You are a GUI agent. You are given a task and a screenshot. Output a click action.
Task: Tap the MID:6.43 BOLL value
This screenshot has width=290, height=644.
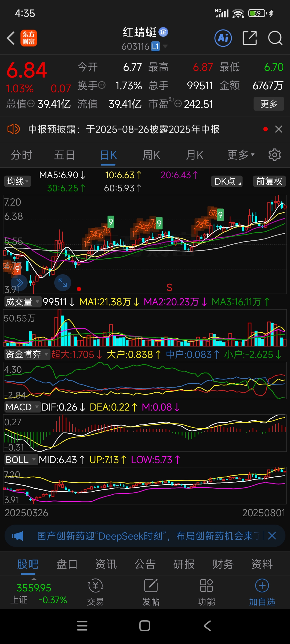coord(62,460)
